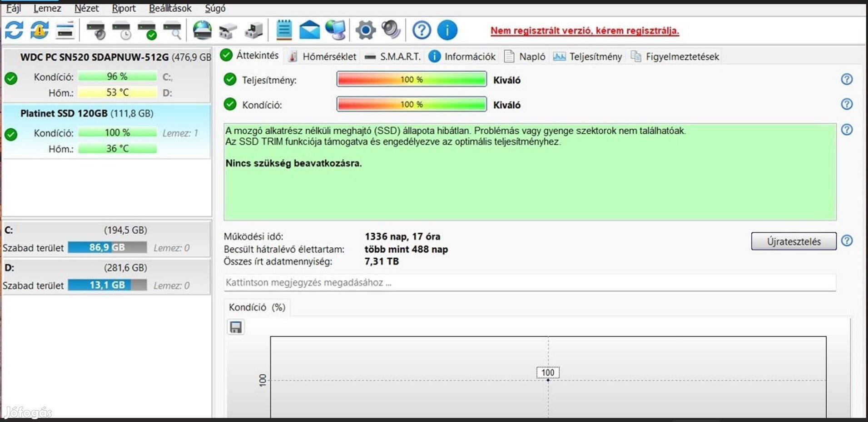Click help icon next to Újratesztelés button
This screenshot has width=868, height=422.
(847, 241)
